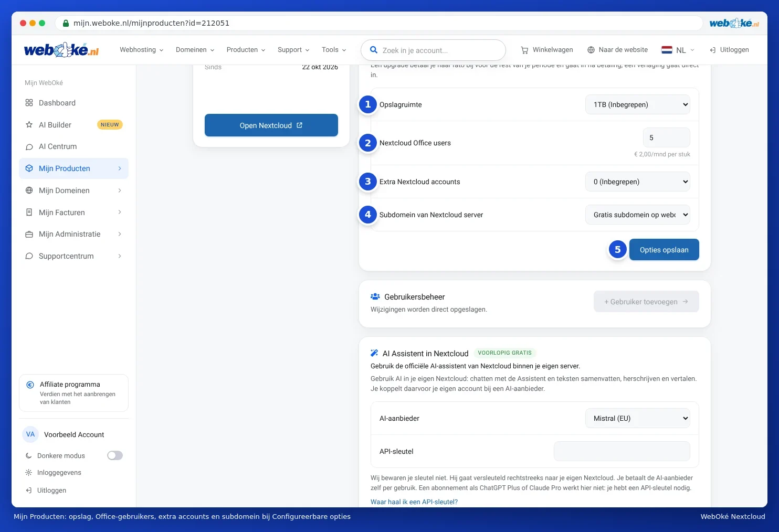Click Uitloggen in the top bar
779x532 pixels.
pos(729,50)
